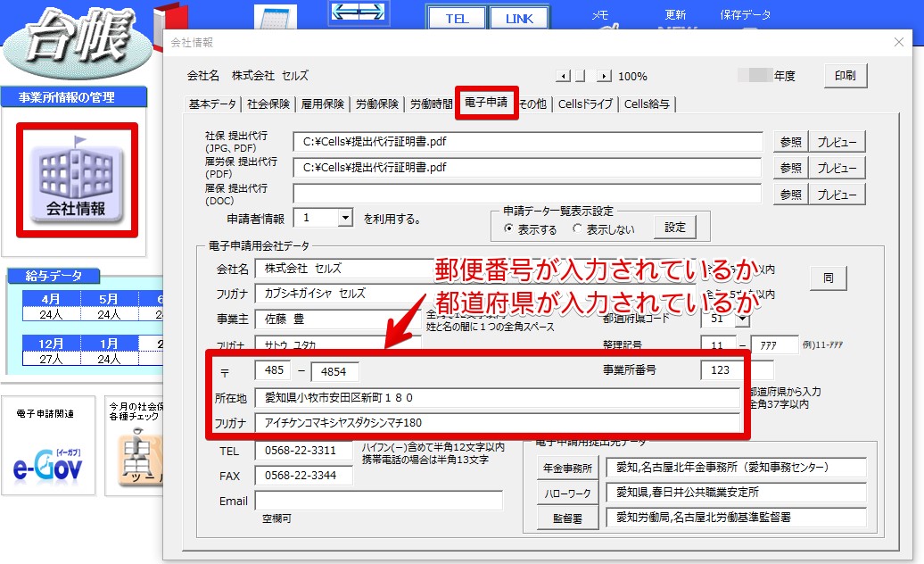Click the 年金事務所 button
This screenshot has width=924, height=564.
[x=567, y=468]
